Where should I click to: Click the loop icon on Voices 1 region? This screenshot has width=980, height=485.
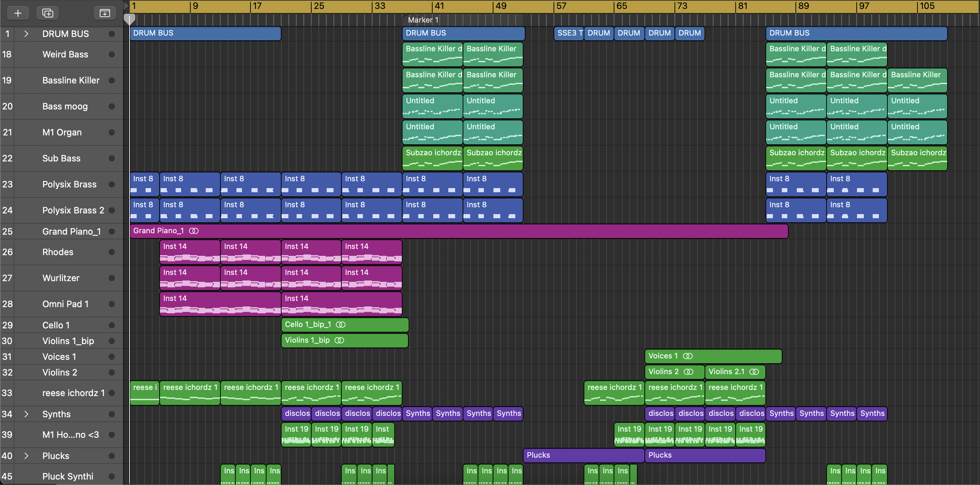click(688, 356)
